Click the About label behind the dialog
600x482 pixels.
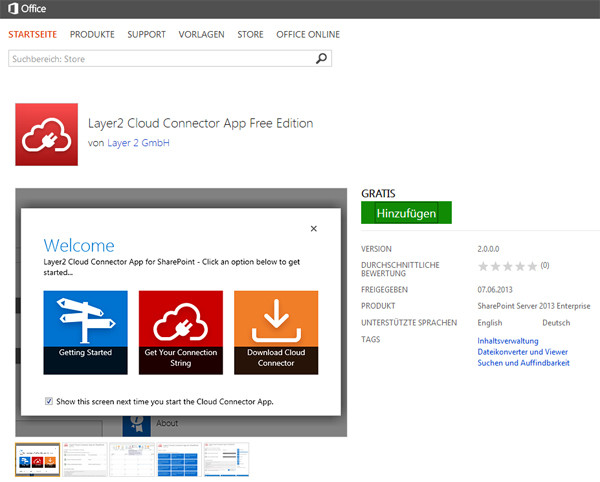(167, 423)
